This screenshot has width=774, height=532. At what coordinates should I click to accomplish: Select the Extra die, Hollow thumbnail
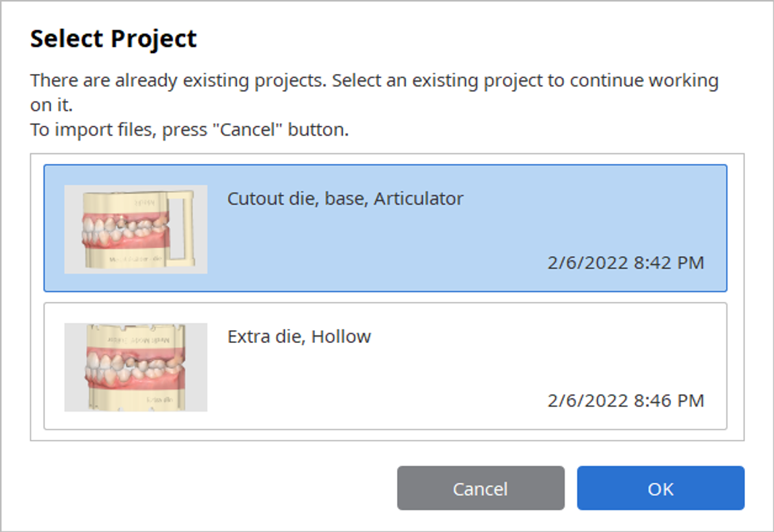[136, 367]
